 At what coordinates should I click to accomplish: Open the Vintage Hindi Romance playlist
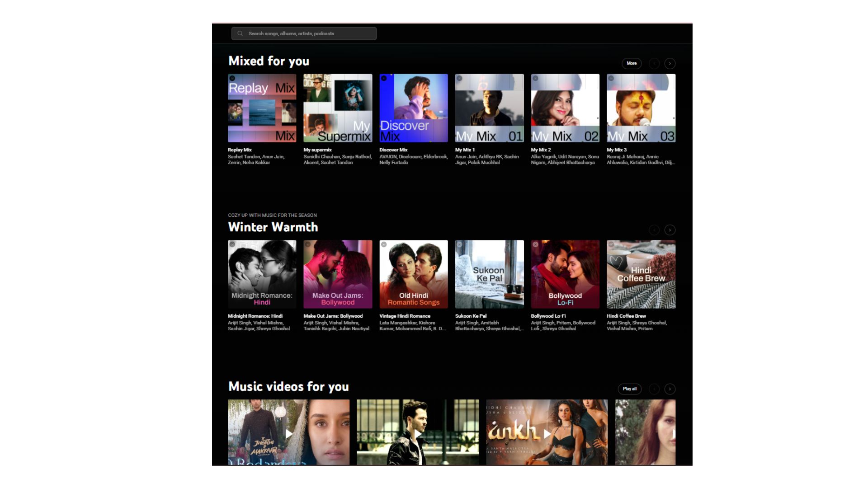[405, 316]
